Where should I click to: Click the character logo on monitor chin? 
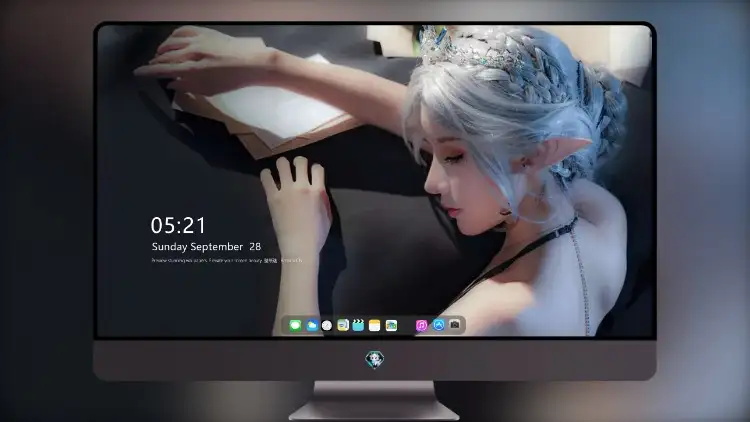click(x=375, y=359)
